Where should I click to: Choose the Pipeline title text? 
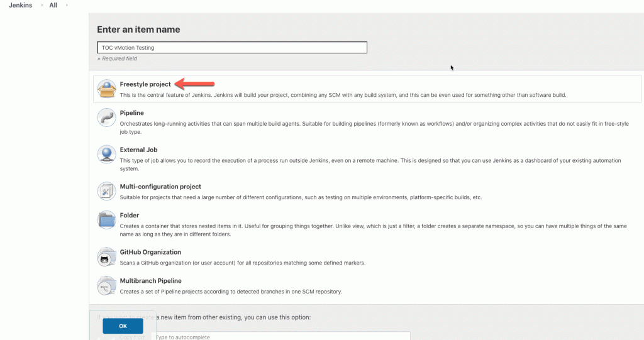coord(132,113)
